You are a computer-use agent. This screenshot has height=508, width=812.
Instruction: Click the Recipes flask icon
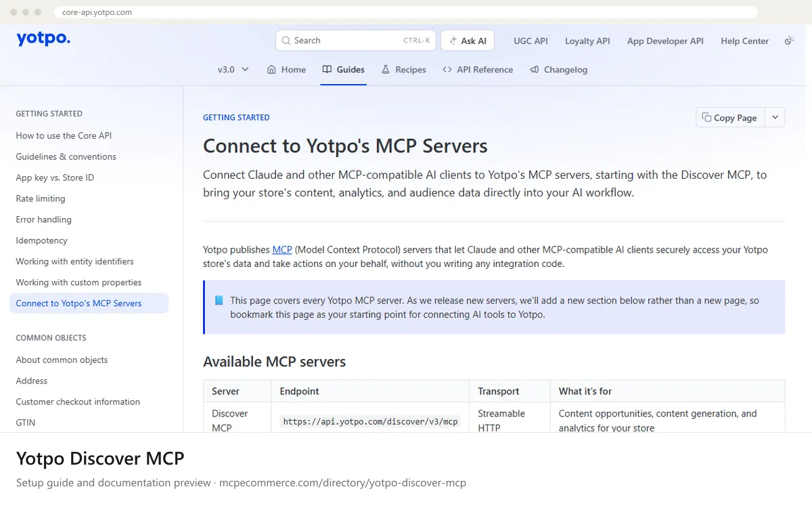pyautogui.click(x=386, y=69)
